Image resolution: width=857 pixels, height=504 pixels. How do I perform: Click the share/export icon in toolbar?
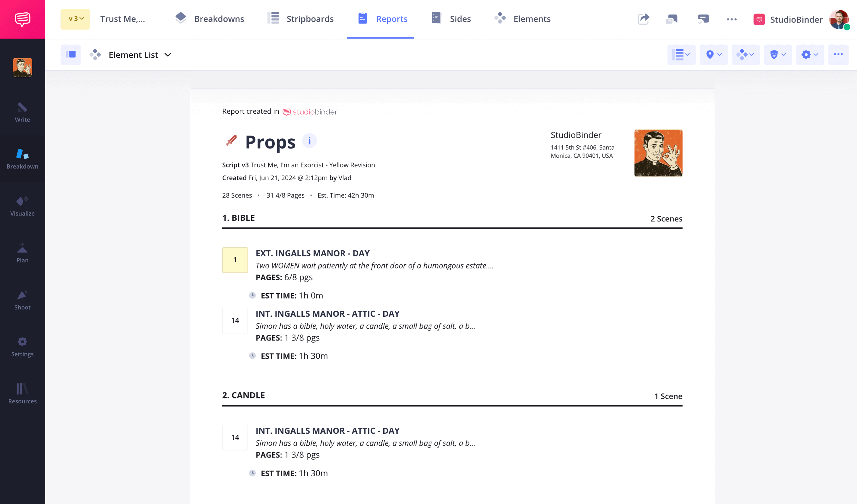[644, 19]
